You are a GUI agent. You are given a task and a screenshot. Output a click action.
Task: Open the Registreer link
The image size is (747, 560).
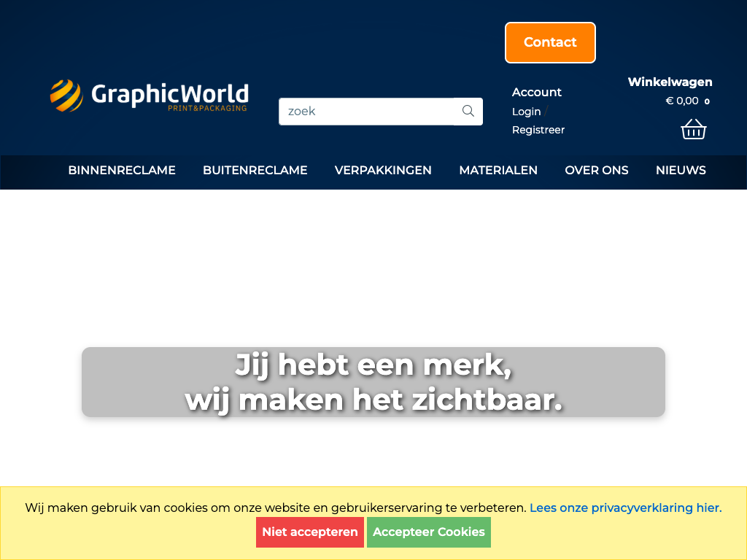pyautogui.click(x=538, y=130)
